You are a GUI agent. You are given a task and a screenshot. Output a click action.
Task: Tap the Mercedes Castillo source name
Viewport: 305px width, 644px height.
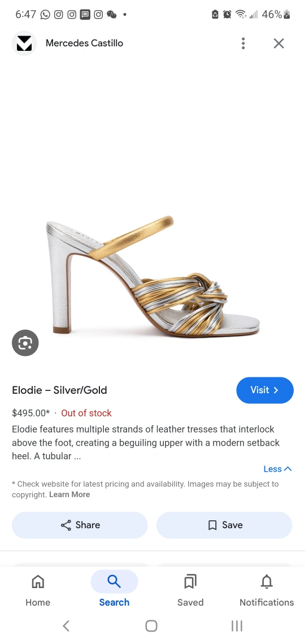[84, 43]
